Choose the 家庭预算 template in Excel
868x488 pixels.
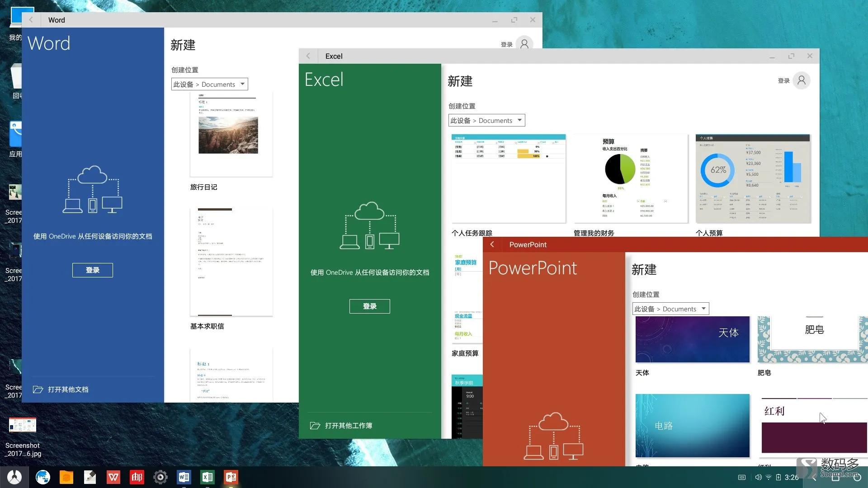(x=467, y=298)
